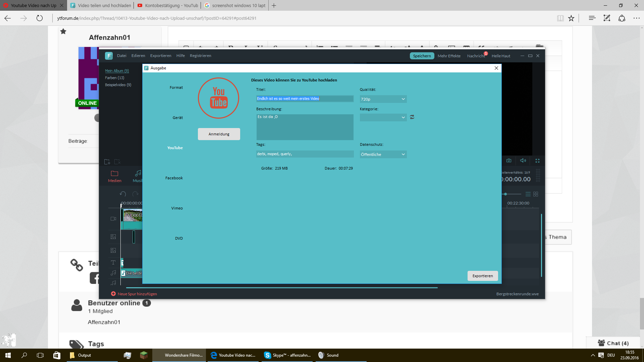Click the add new folder icon
The height and width of the screenshot is (362, 644).
point(107,162)
